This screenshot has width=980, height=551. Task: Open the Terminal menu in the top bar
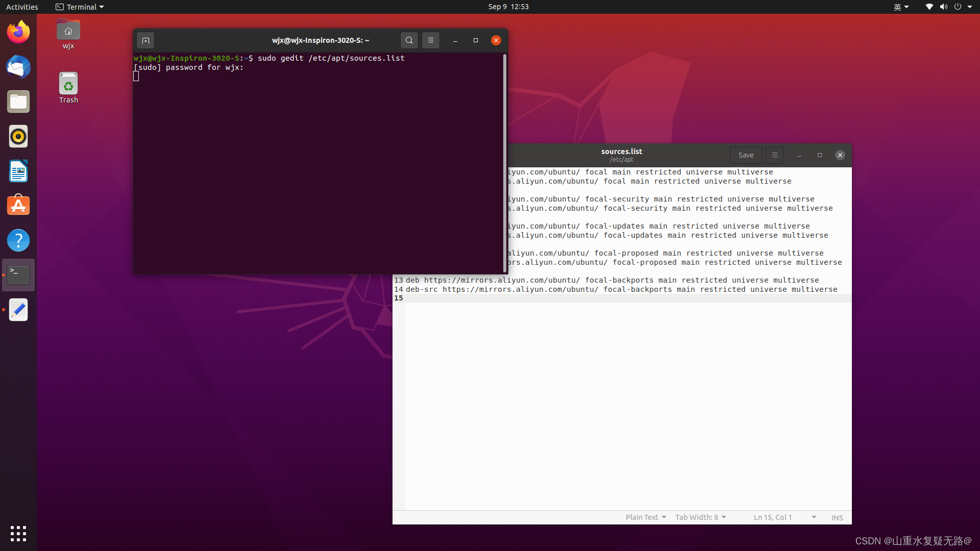79,7
